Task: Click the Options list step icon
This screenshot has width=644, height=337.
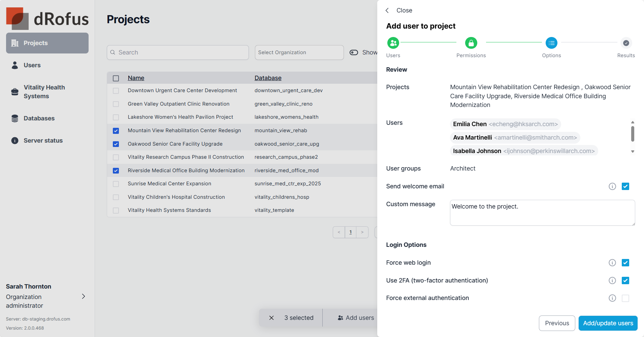Action: tap(551, 43)
